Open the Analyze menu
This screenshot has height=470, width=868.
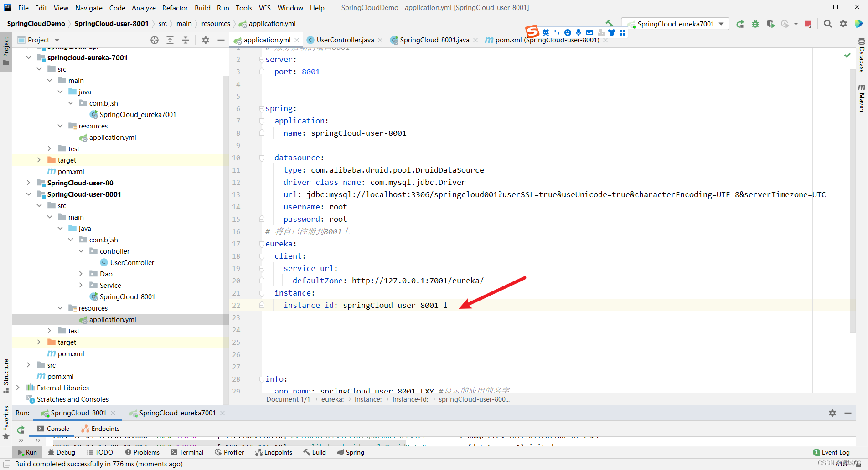tap(144, 8)
